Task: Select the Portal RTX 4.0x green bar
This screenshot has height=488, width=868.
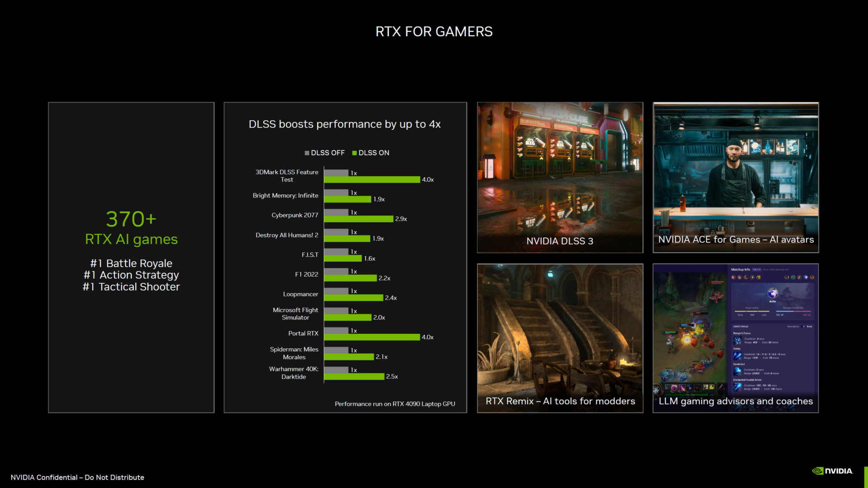Action: pyautogui.click(x=372, y=337)
